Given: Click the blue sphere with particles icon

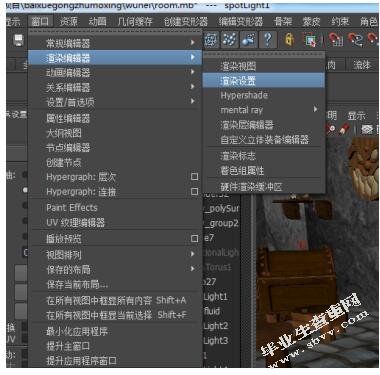Looking at the screenshot, I should 249,40.
